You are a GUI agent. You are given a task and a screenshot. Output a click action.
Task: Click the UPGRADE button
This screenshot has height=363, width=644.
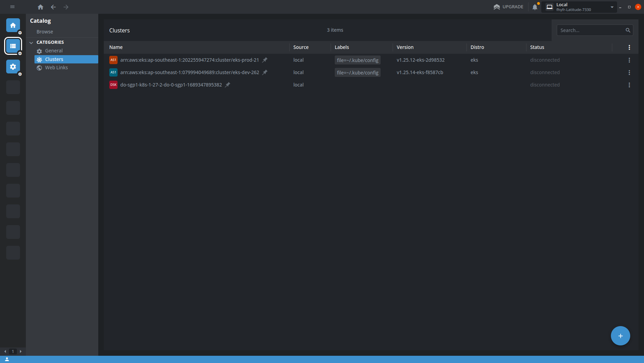[509, 7]
